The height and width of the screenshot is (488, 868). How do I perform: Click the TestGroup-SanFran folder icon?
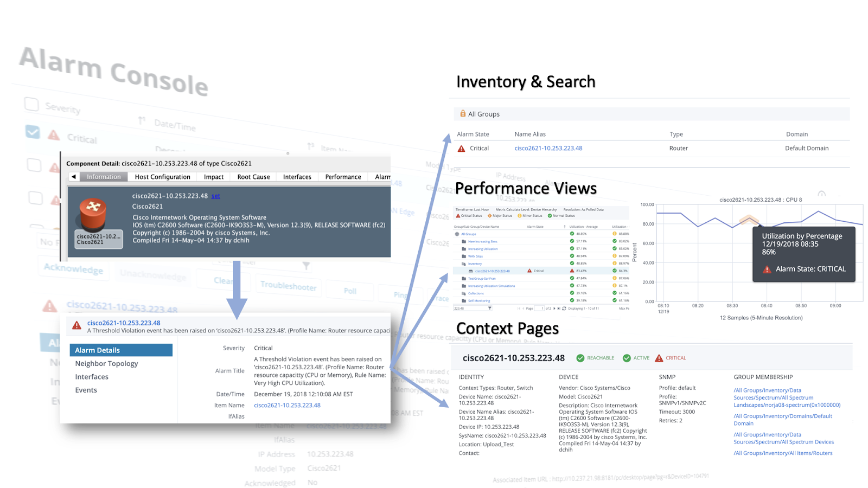[464, 279]
